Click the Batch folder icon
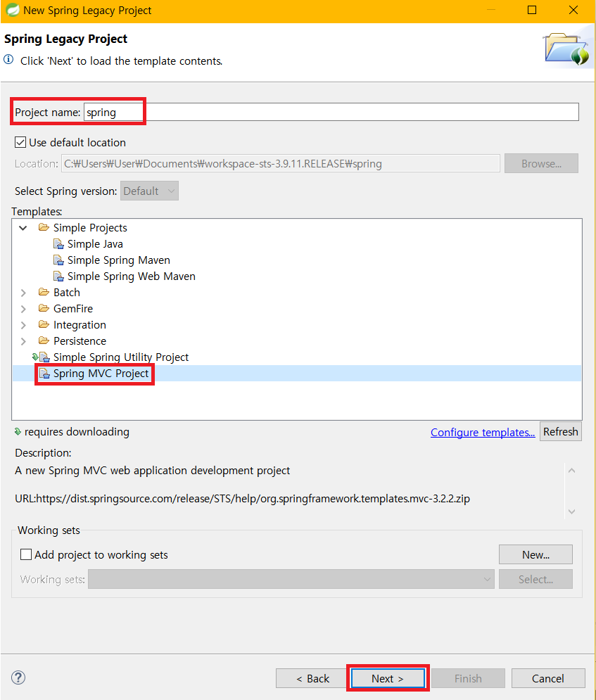 pos(44,292)
